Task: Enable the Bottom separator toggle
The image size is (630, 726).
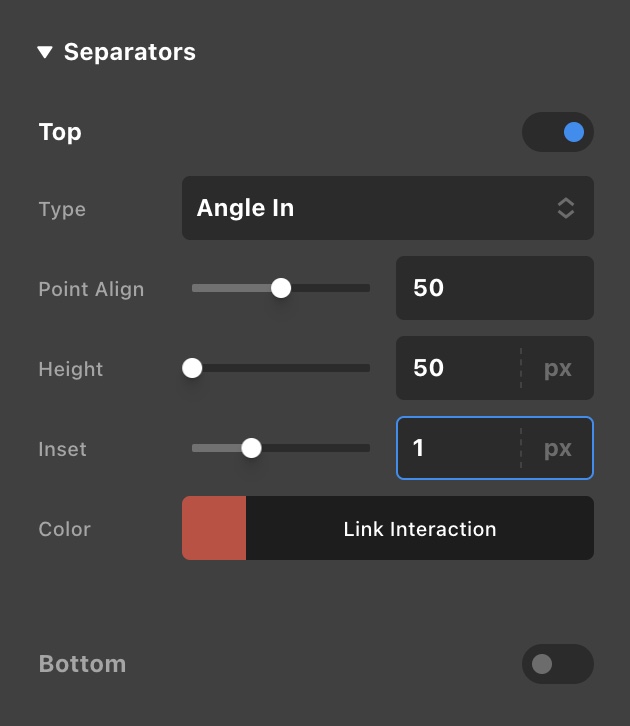Action: [558, 664]
